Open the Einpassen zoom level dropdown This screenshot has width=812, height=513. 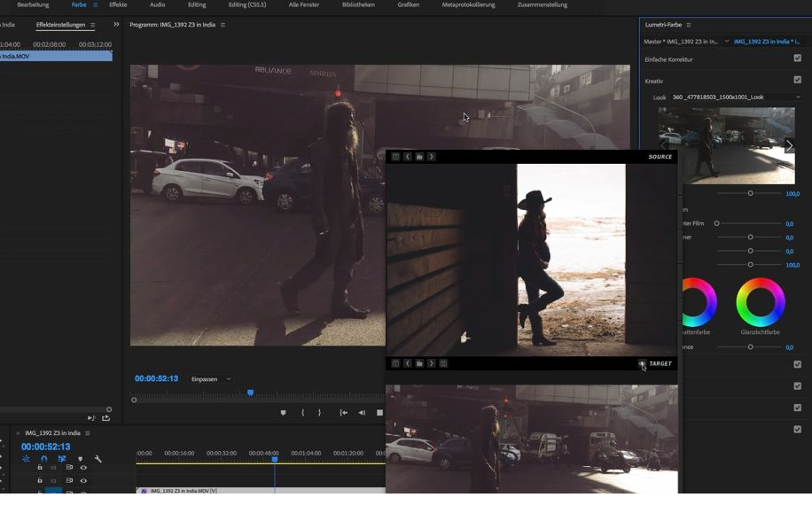[211, 379]
